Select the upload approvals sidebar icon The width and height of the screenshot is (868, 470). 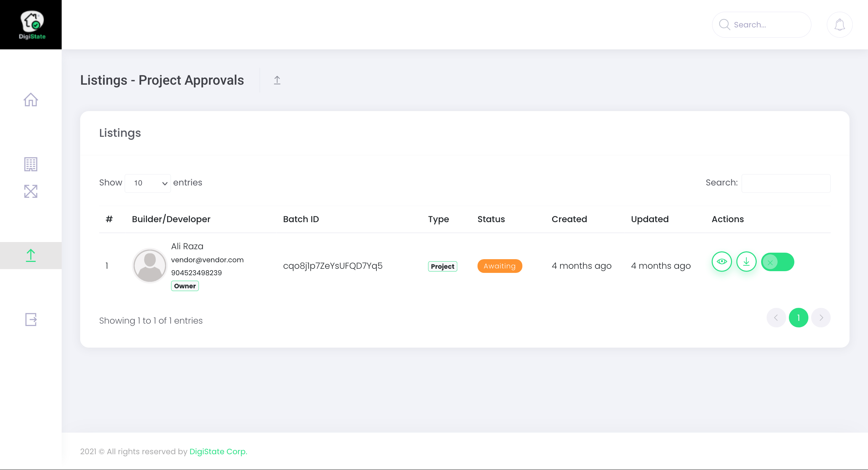[31, 255]
